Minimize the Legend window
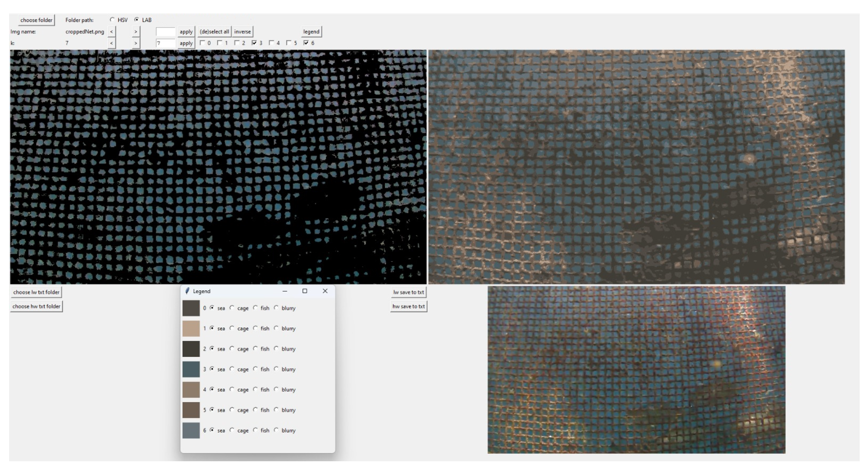Image resolution: width=868 pixels, height=469 pixels. (x=285, y=291)
